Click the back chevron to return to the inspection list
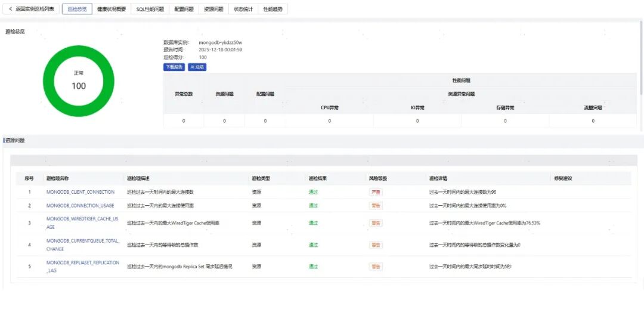644x322 pixels. [11, 9]
